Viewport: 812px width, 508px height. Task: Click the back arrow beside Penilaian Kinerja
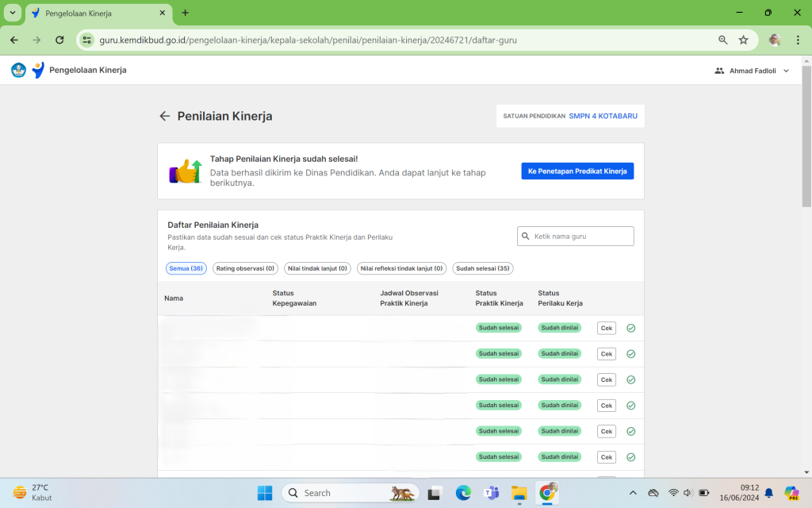(x=165, y=116)
